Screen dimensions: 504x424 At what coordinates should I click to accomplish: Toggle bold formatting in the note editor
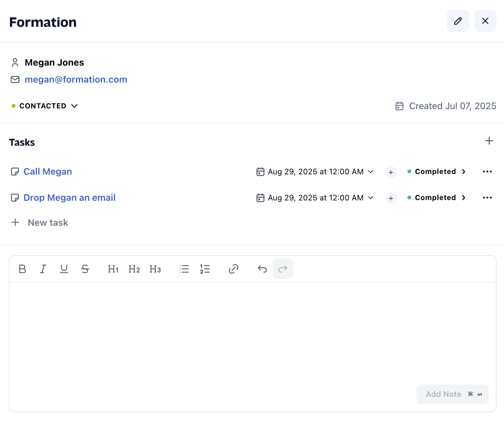22,269
